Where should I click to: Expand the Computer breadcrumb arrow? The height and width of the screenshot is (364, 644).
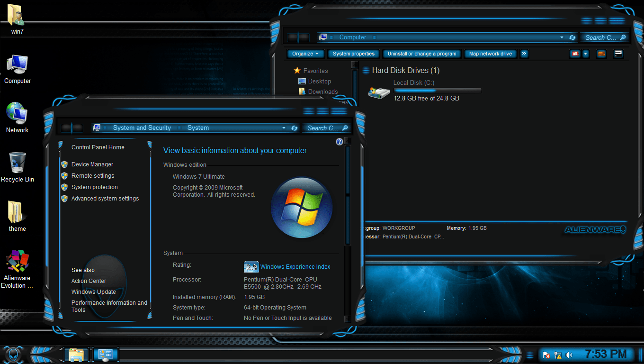coord(374,37)
